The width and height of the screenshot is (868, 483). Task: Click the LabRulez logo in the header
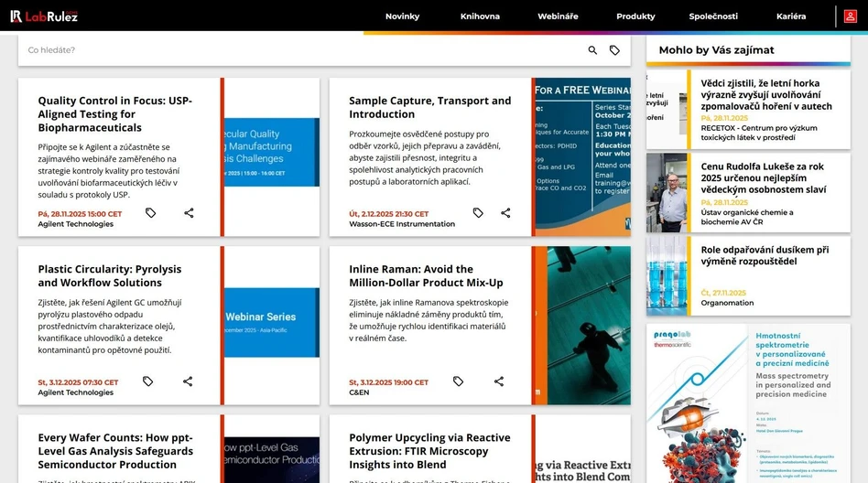pos(44,16)
